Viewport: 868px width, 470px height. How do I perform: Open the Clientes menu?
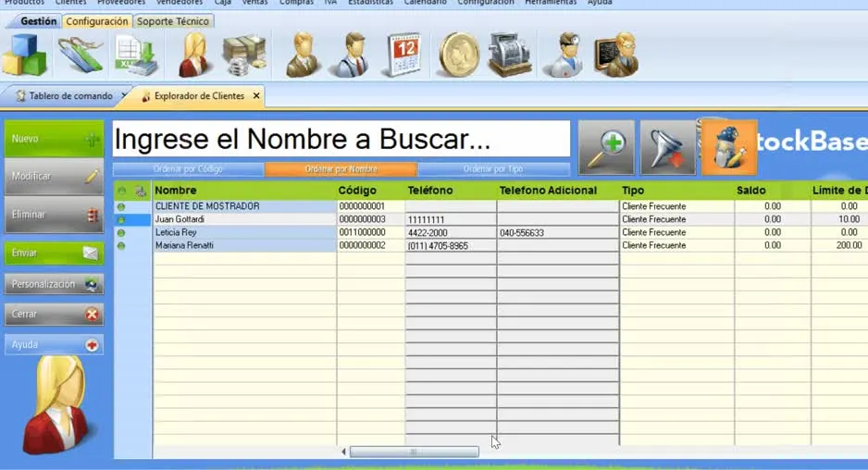[x=71, y=2]
